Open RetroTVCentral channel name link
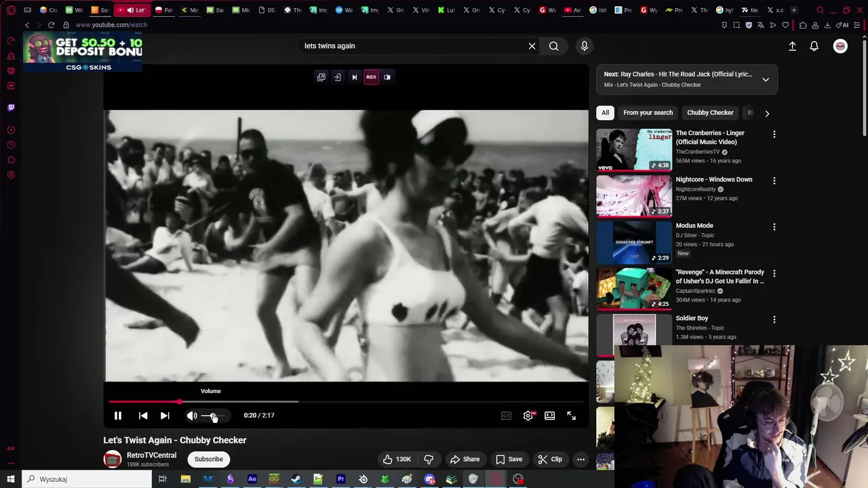 (151, 455)
